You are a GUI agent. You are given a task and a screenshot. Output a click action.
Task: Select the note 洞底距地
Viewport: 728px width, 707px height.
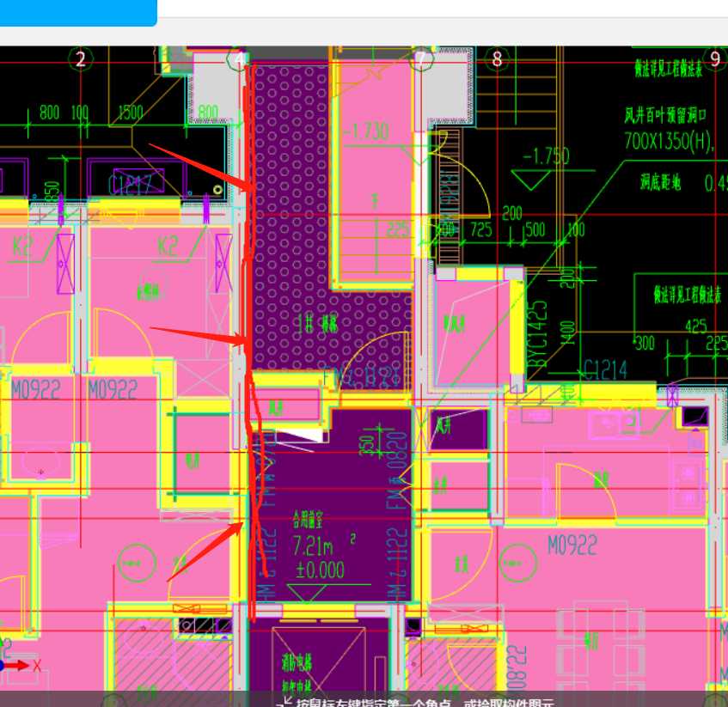tap(661, 182)
